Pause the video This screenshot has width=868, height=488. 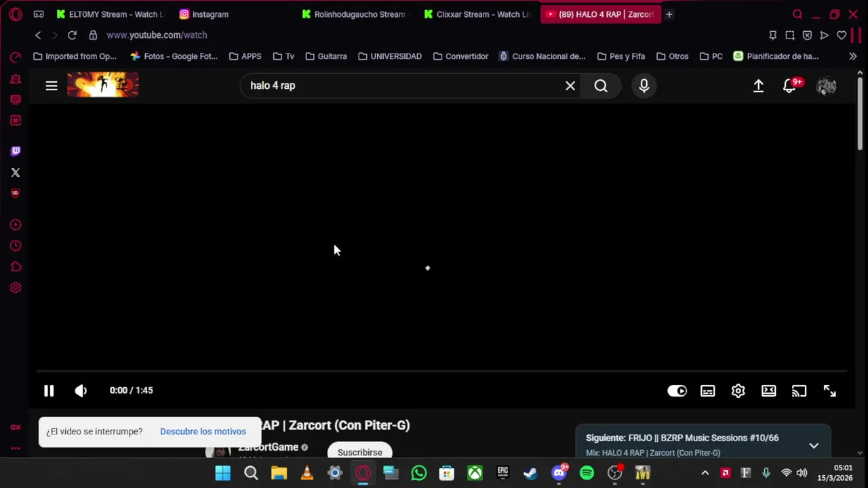point(49,390)
